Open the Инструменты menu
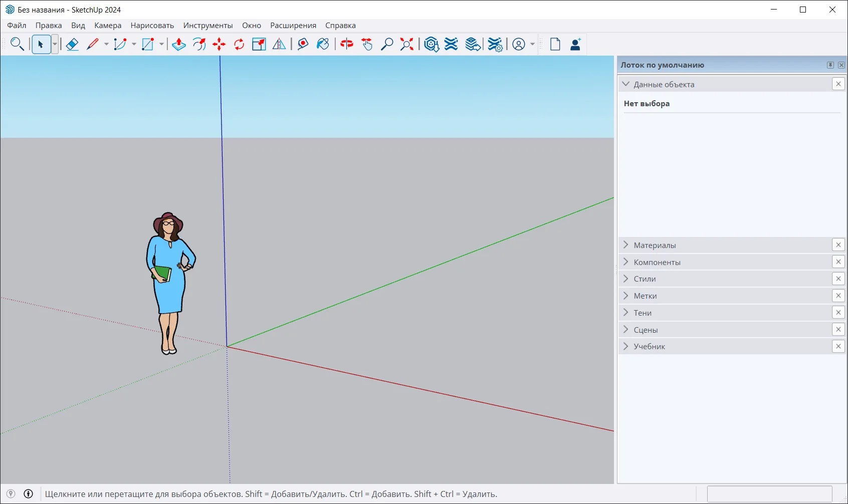This screenshot has width=848, height=504. 208,26
